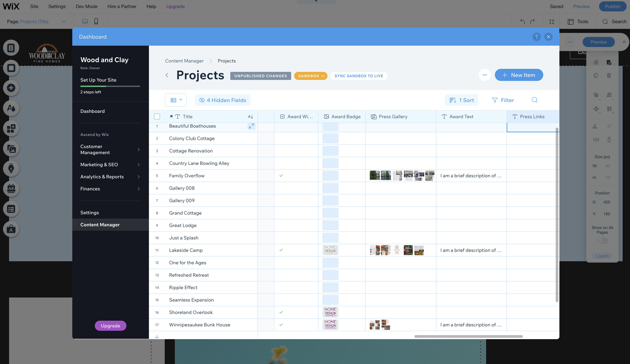Open the Filter option

point(503,100)
